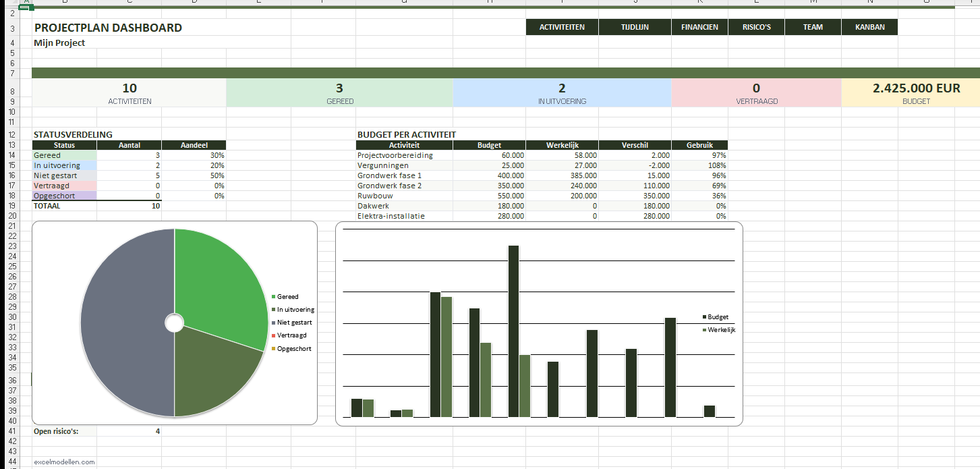The height and width of the screenshot is (469, 980).
Task: Open the RISICO'S navigation button
Action: click(756, 27)
